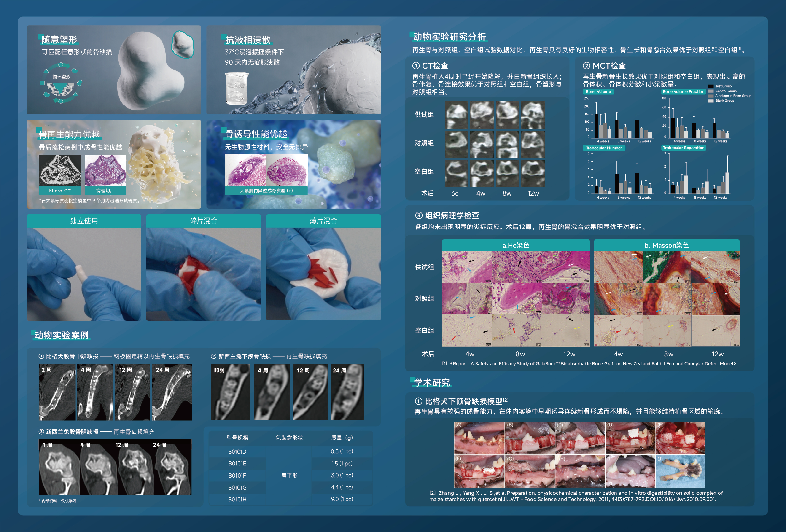Open the rabbit mandible CT labeled 即刻
786x532 pixels.
[230, 392]
